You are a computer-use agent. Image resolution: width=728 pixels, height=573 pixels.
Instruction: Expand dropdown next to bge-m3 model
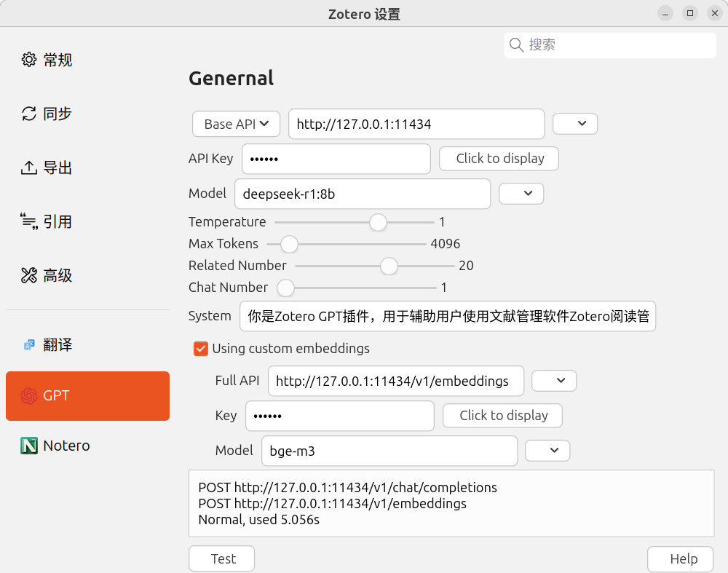coord(547,450)
